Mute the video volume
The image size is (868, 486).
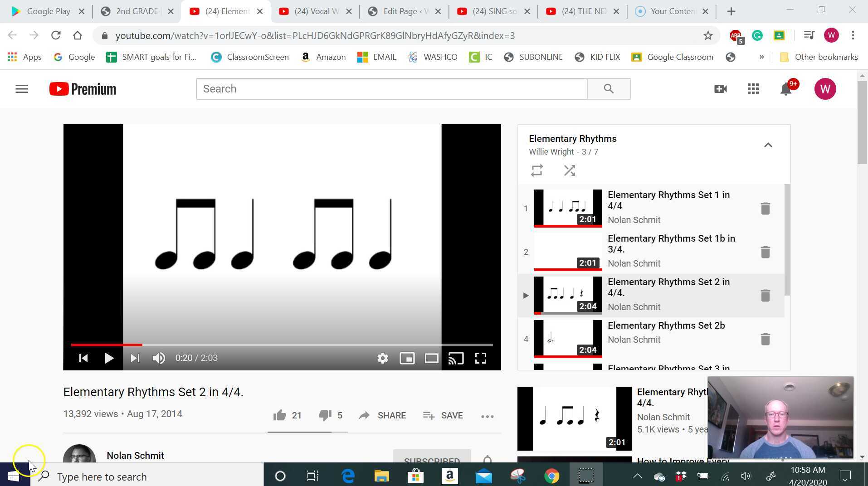[158, 358]
